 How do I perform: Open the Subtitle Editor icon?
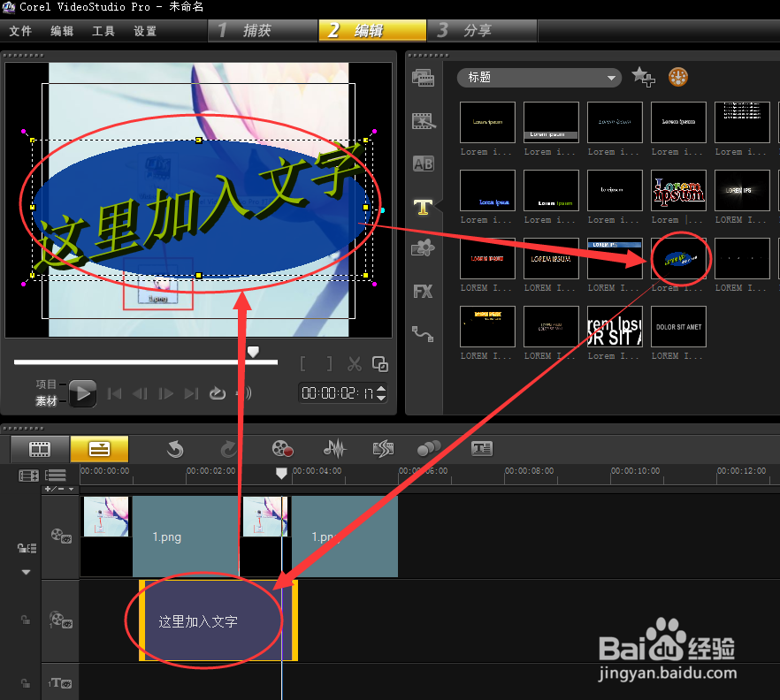click(x=481, y=448)
